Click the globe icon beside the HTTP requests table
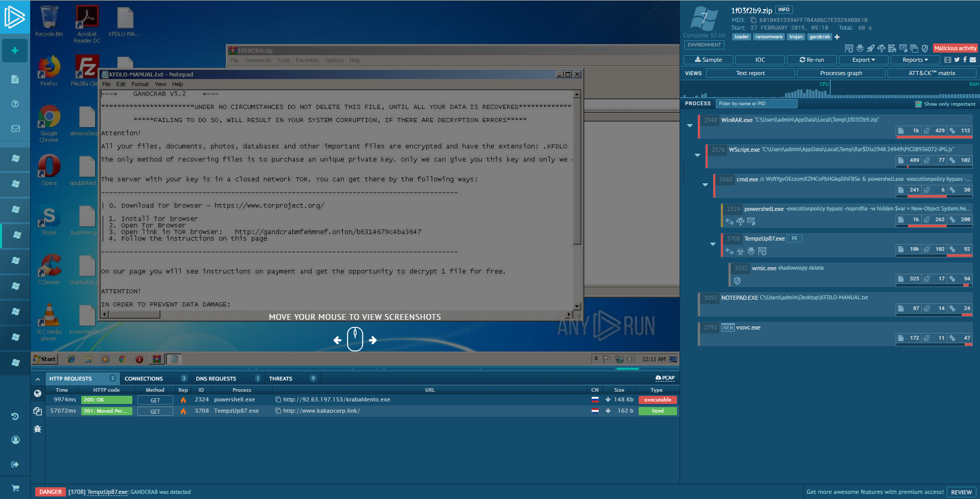 (37, 393)
